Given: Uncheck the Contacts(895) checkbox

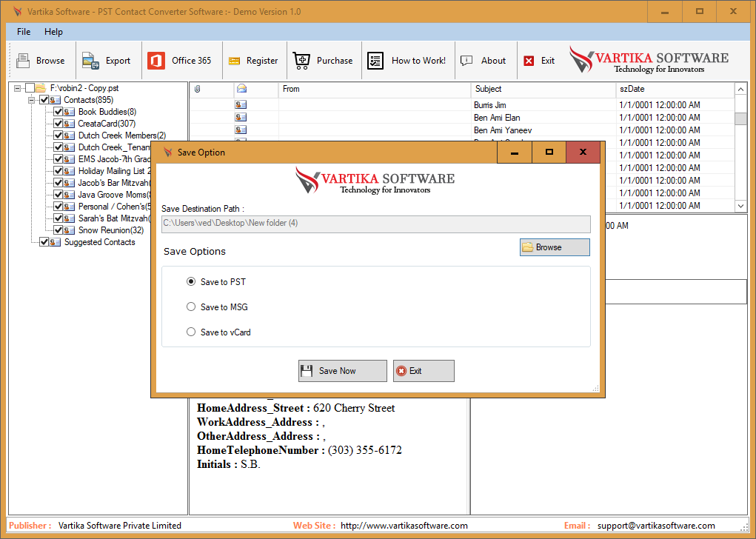Looking at the screenshot, I should (44, 100).
